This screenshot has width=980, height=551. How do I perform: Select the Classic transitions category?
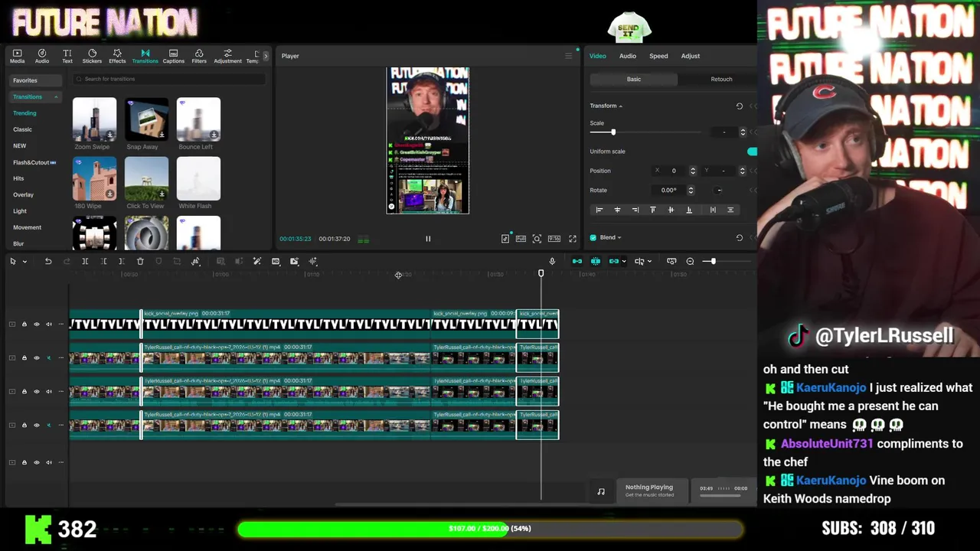coord(22,129)
